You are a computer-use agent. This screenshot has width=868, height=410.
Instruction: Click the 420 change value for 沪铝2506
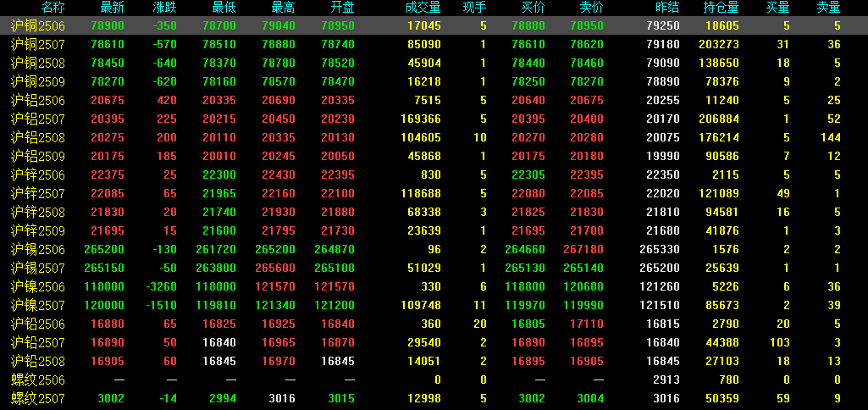point(168,100)
